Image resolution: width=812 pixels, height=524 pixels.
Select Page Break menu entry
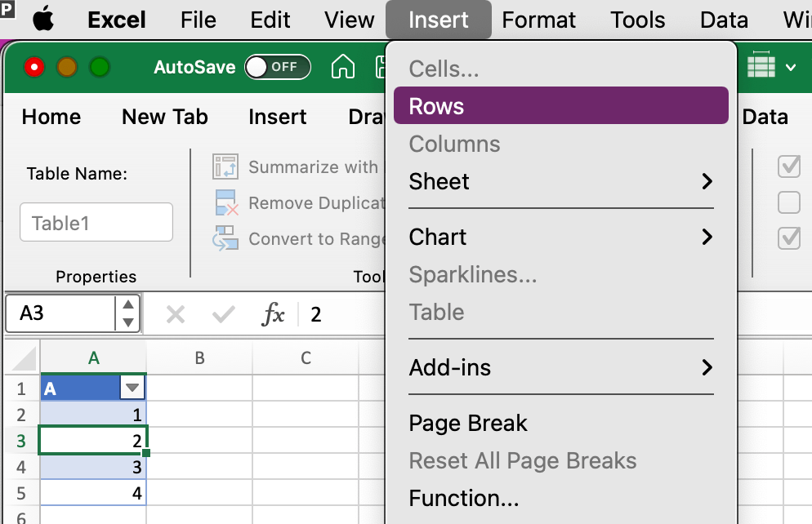(468, 423)
